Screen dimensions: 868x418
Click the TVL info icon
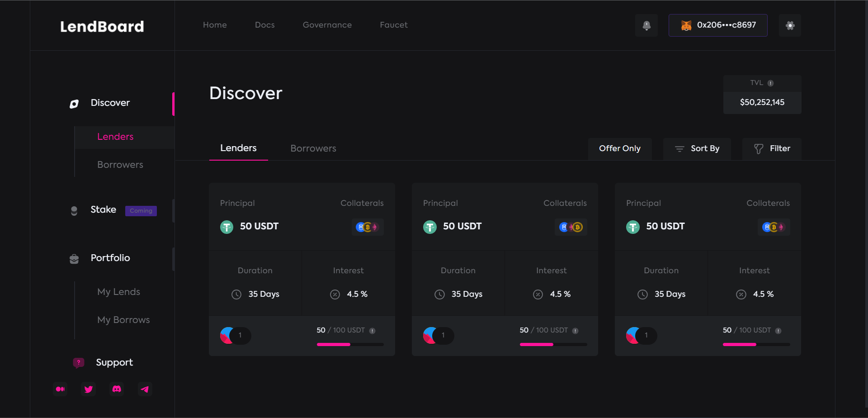(x=771, y=83)
